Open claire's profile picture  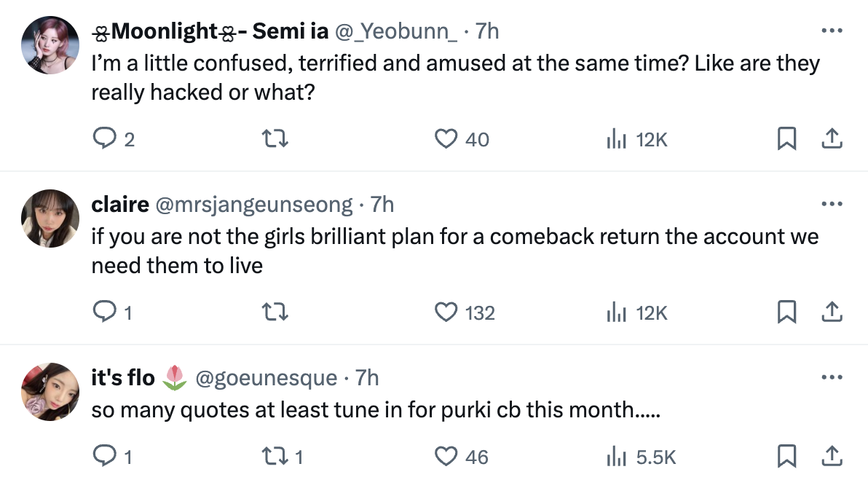click(x=50, y=218)
